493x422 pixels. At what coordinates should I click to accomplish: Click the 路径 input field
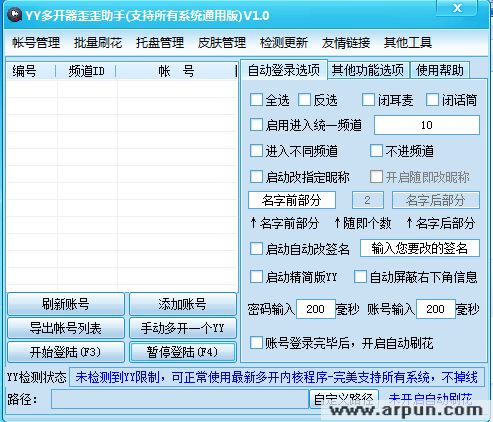point(180,399)
